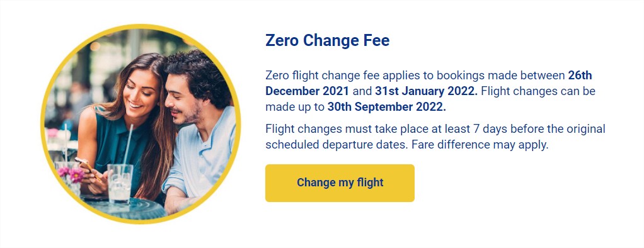Select the Zero Change Fee heading
Screen dimensions: 644x248
[327, 41]
